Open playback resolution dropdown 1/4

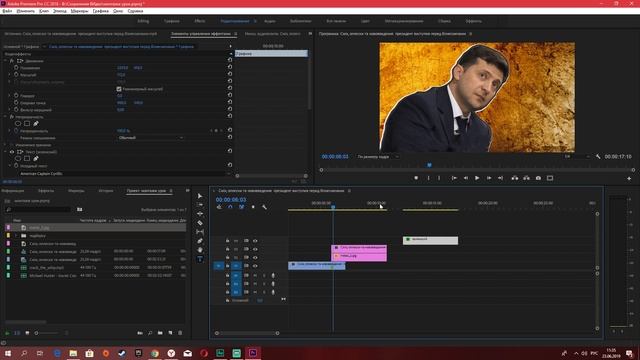point(577,157)
